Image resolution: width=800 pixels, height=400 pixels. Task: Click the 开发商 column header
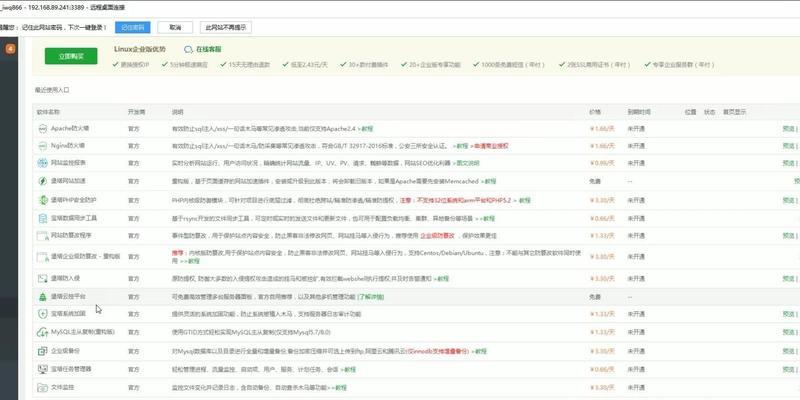136,112
